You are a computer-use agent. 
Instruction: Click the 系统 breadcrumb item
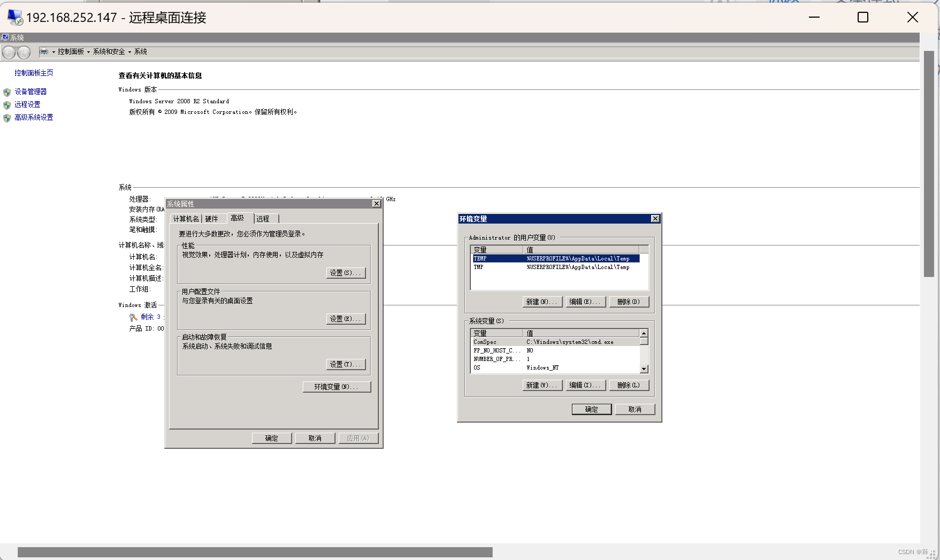(141, 52)
